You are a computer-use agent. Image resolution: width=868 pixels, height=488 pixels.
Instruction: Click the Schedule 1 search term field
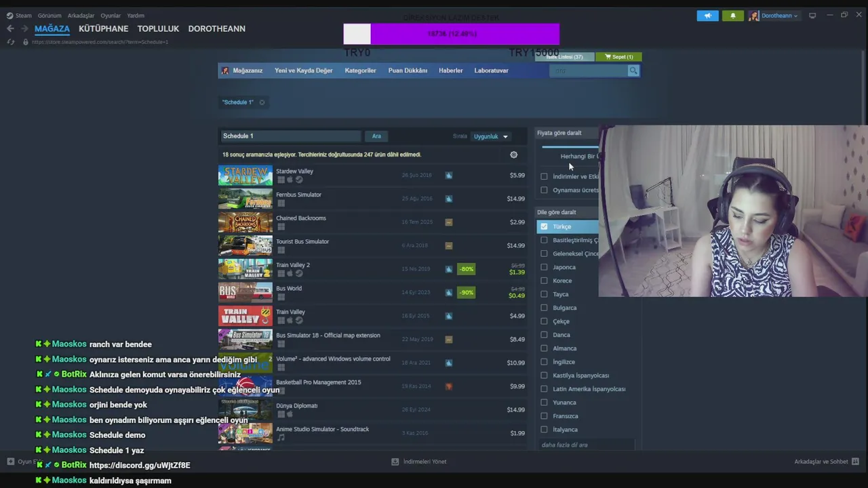[x=290, y=136]
